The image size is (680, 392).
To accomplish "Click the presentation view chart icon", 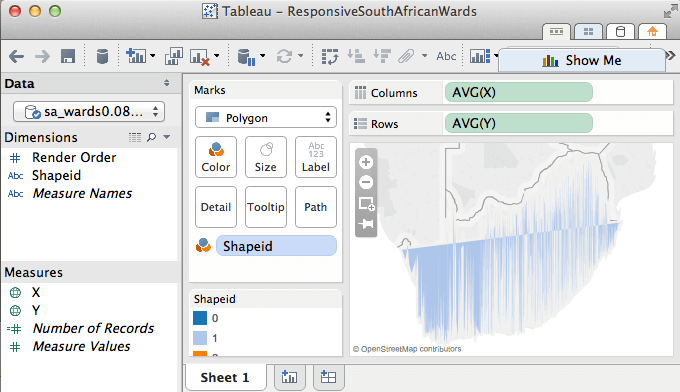I will [480, 56].
